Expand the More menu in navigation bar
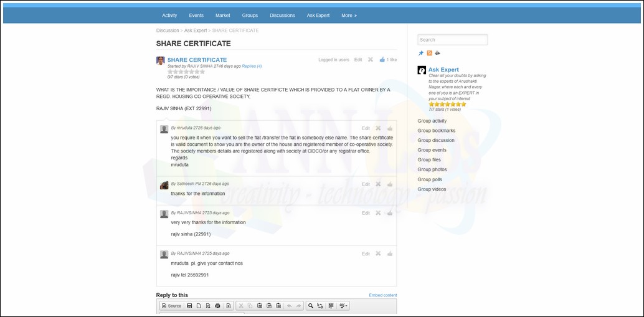Image resolution: width=644 pixels, height=317 pixels. (349, 16)
